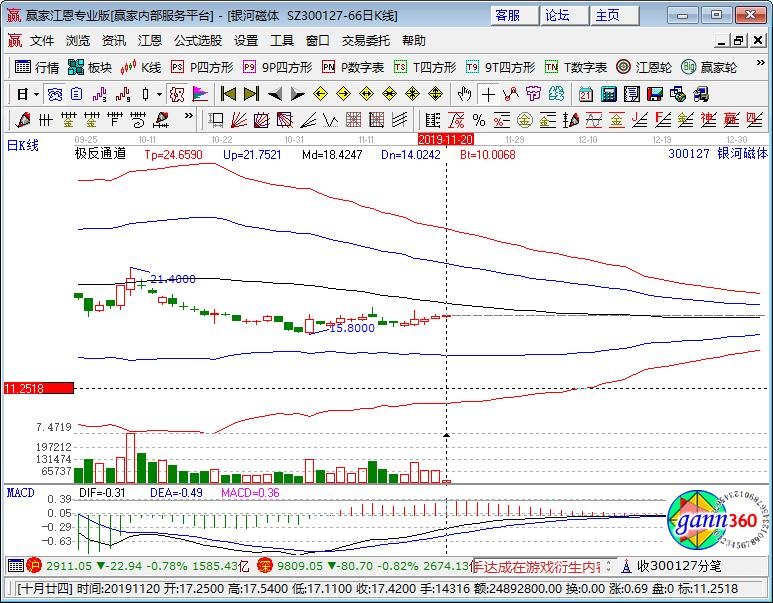The height and width of the screenshot is (603, 773).
Task: Open the 帮助 menu
Action: click(x=414, y=40)
